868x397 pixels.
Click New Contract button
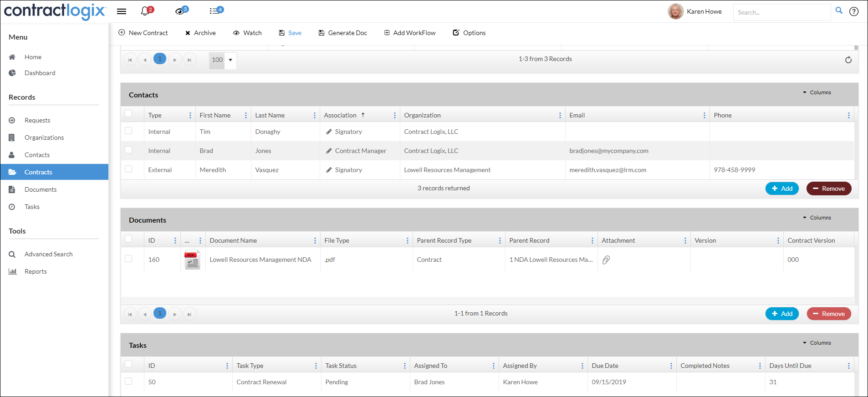(143, 33)
